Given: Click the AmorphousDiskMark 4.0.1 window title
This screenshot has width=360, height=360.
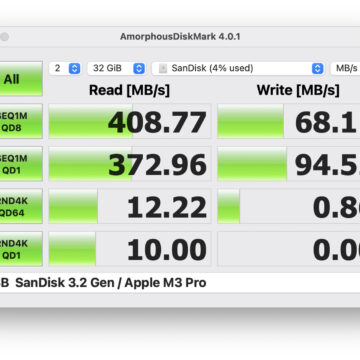Looking at the screenshot, I should (180, 36).
